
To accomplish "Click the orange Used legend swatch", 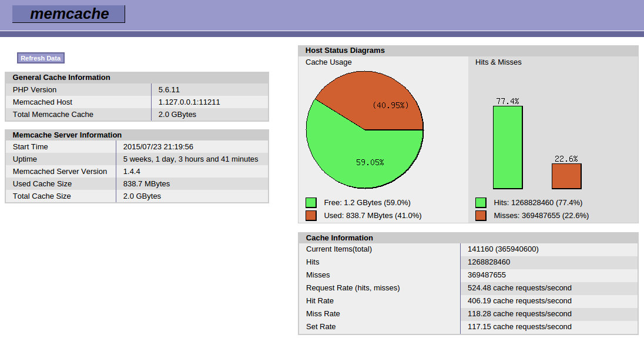I will click(x=311, y=216).
